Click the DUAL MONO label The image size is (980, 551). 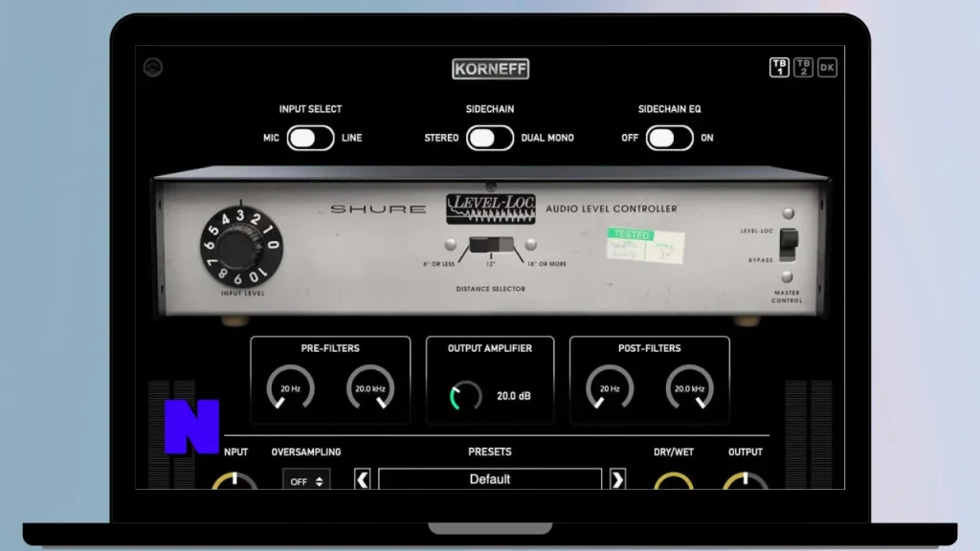tap(547, 138)
